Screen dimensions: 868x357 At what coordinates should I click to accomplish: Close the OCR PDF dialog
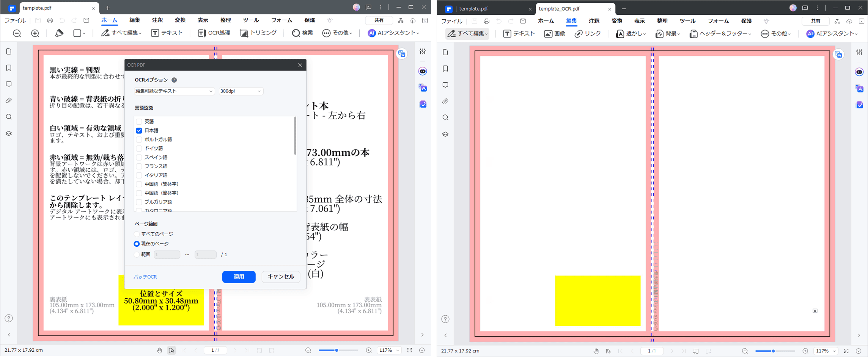point(300,65)
